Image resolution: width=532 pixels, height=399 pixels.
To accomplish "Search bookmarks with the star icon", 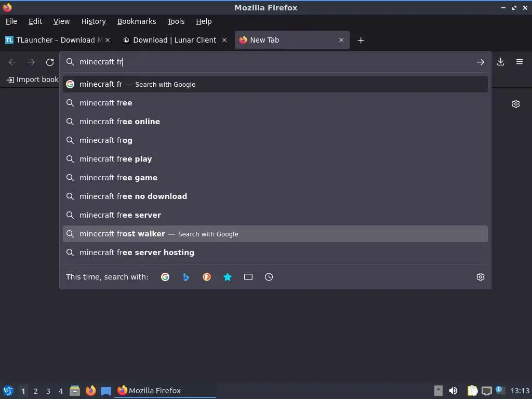I will pyautogui.click(x=228, y=277).
